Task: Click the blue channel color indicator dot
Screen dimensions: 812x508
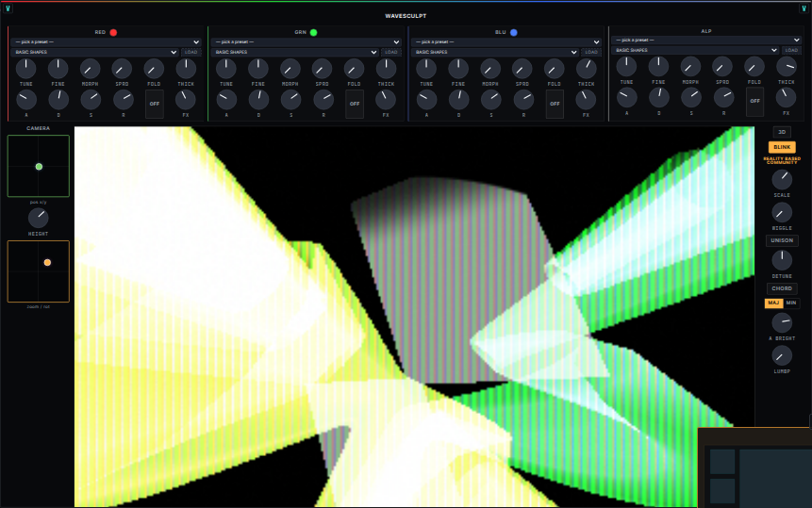Action: coord(514,33)
